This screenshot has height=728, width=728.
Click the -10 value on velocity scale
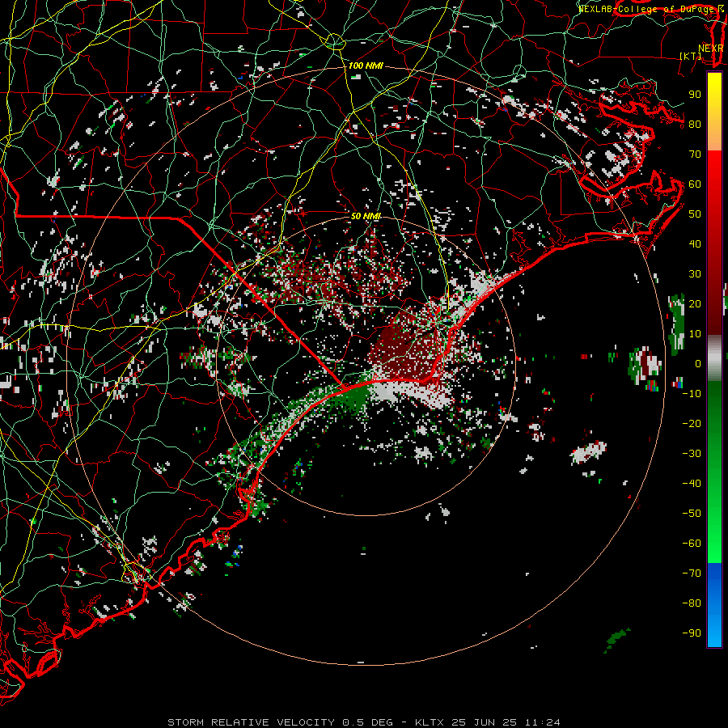pos(692,394)
